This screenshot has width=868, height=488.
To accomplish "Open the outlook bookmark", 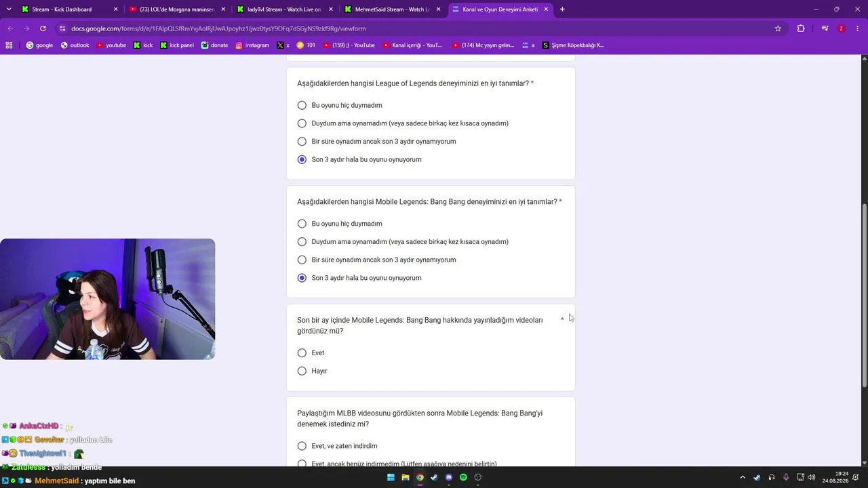I will tap(75, 45).
